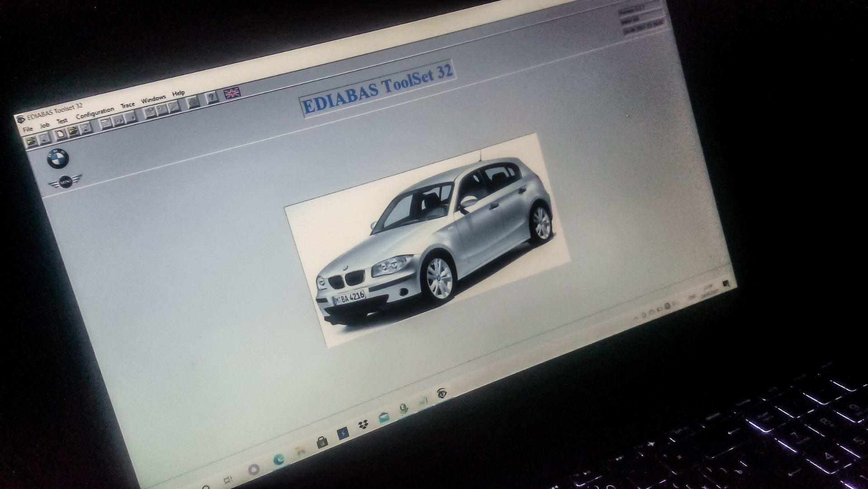Open Mail envelope icon in taskbar
868x489 pixels.
tap(384, 417)
